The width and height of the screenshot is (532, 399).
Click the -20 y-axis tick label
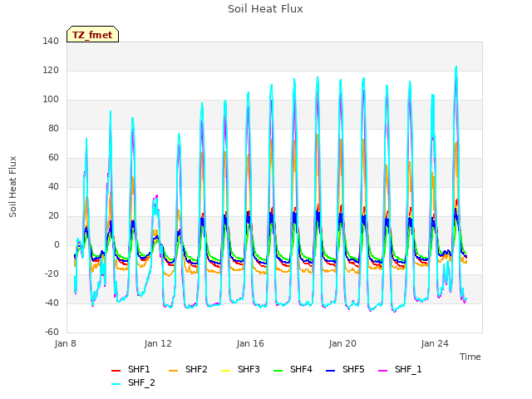tap(52, 273)
